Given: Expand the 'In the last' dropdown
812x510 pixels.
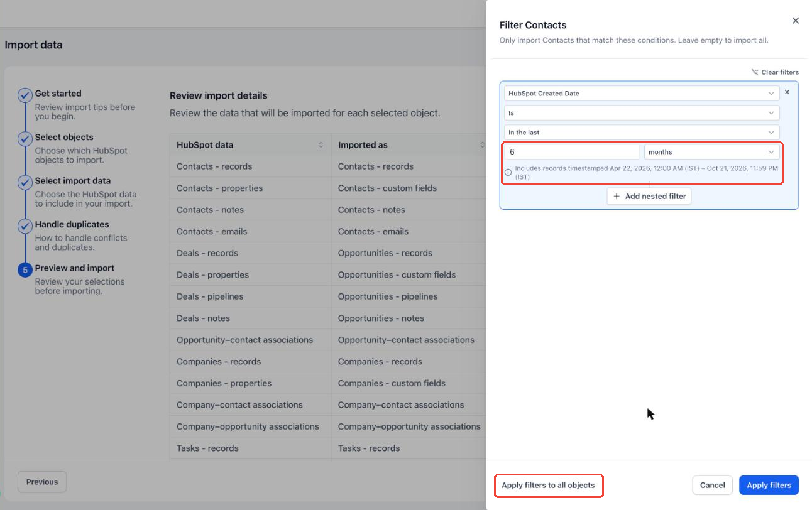Looking at the screenshot, I should (642, 133).
